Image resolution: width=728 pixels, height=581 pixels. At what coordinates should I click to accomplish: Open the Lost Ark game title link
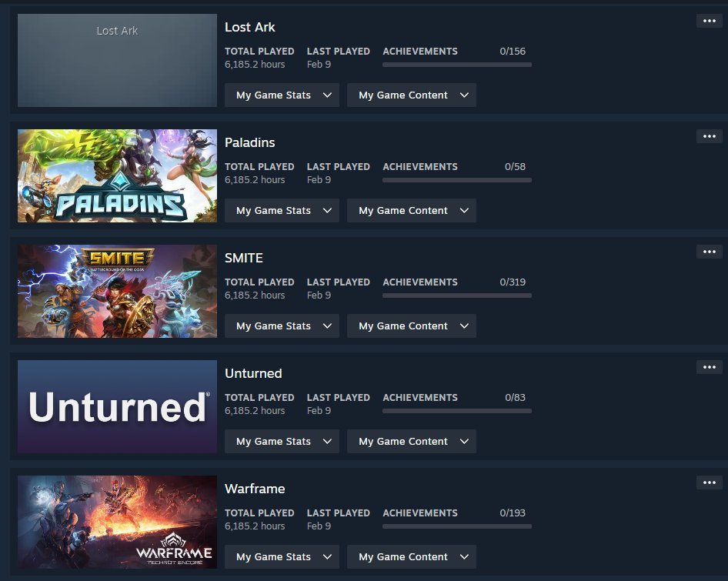pyautogui.click(x=250, y=27)
